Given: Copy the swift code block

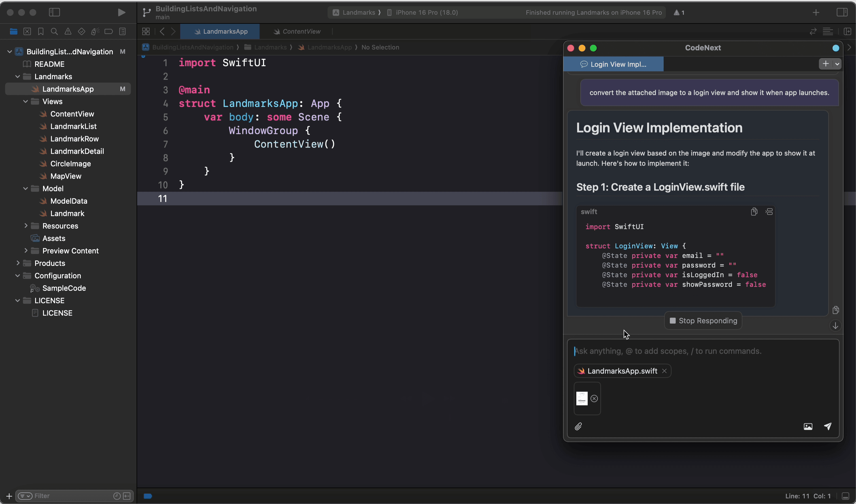Looking at the screenshot, I should (754, 212).
